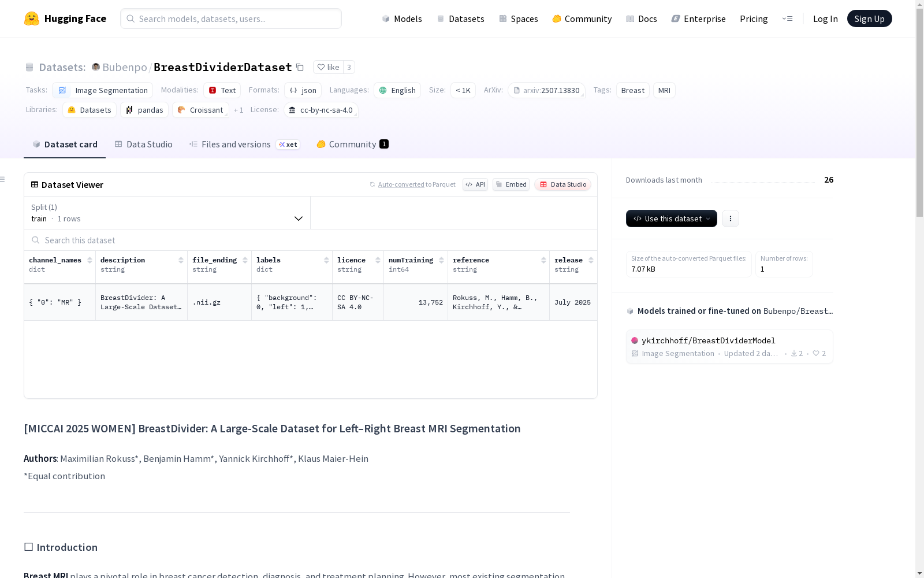Image resolution: width=924 pixels, height=578 pixels.
Task: Open Community in top navigation
Action: [582, 18]
